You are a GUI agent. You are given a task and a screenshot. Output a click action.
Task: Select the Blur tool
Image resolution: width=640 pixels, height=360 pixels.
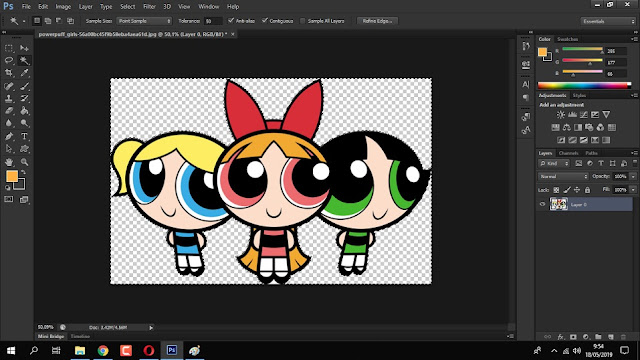click(x=9, y=123)
